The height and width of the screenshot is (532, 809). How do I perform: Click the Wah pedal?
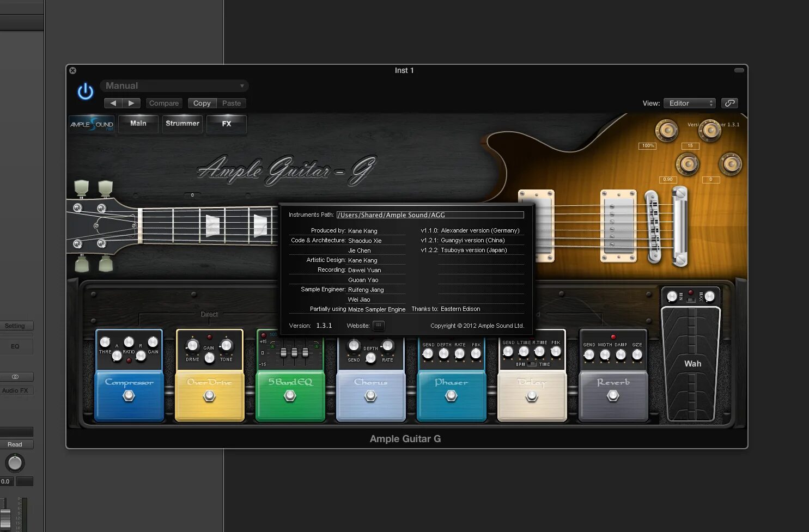pyautogui.click(x=691, y=364)
